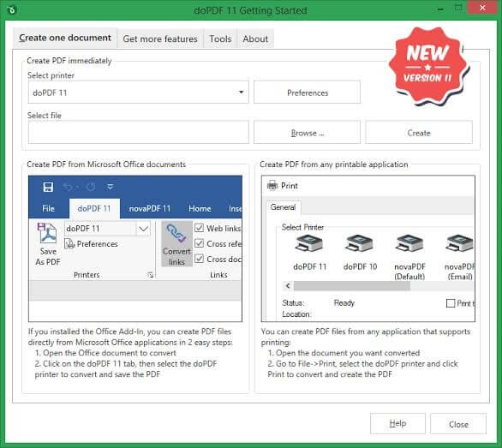
Task: Expand the doPDF 11 ribbon printer combo
Action: click(143, 229)
